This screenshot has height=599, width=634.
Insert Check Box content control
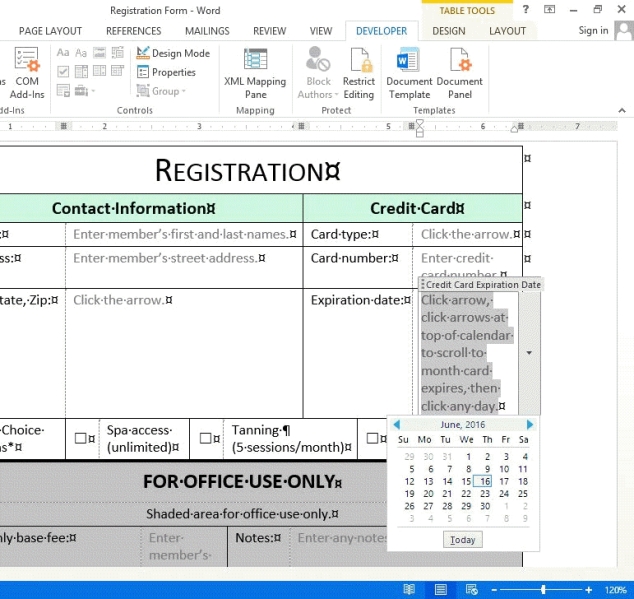(63, 72)
